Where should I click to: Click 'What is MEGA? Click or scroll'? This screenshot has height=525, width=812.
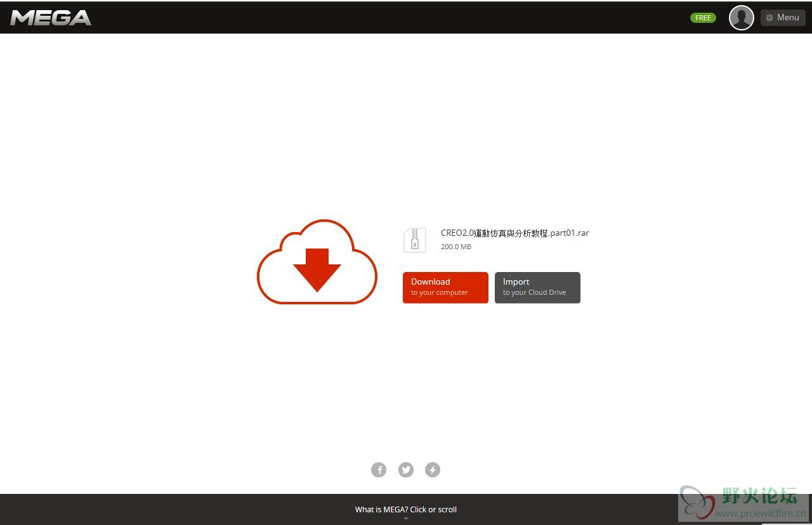click(406, 510)
